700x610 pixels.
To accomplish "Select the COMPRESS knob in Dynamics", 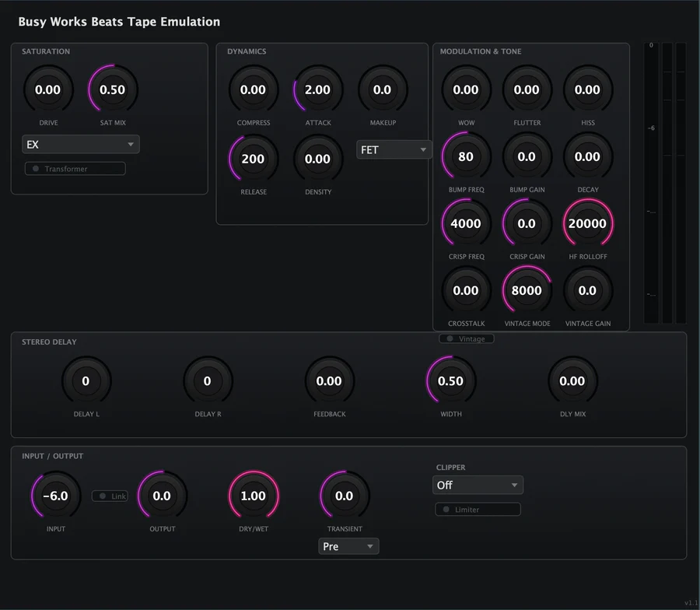I will coord(253,89).
